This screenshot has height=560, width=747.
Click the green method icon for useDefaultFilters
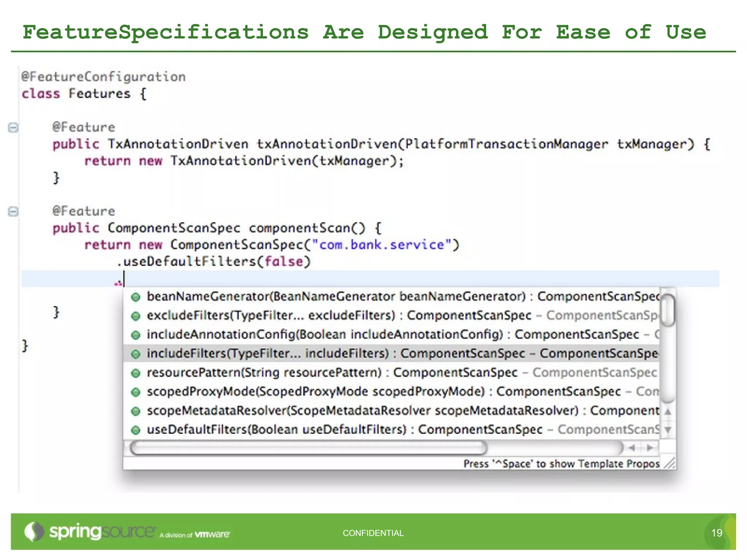[136, 430]
